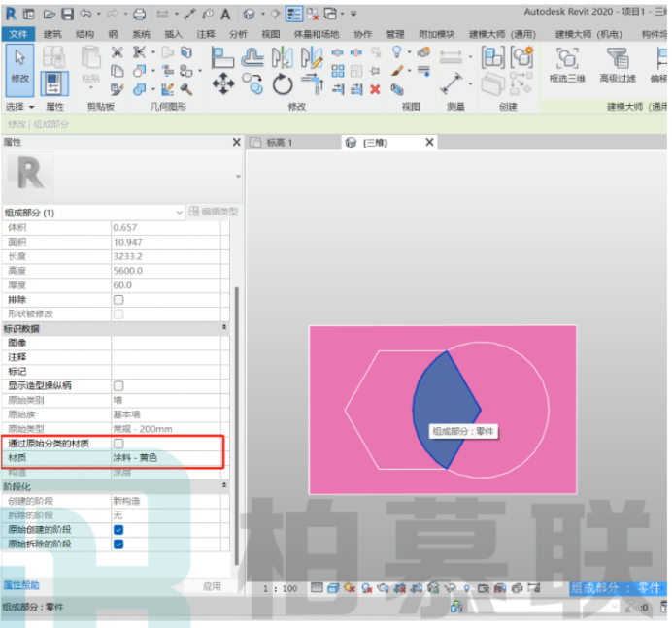672x628 pixels.
Task: Toggle the Thin Lines icon in quick access toolbar
Action: coord(294,15)
